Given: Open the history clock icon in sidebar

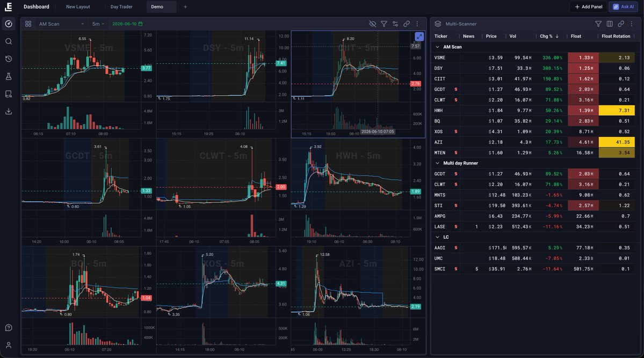Looking at the screenshot, I should pos(9,59).
